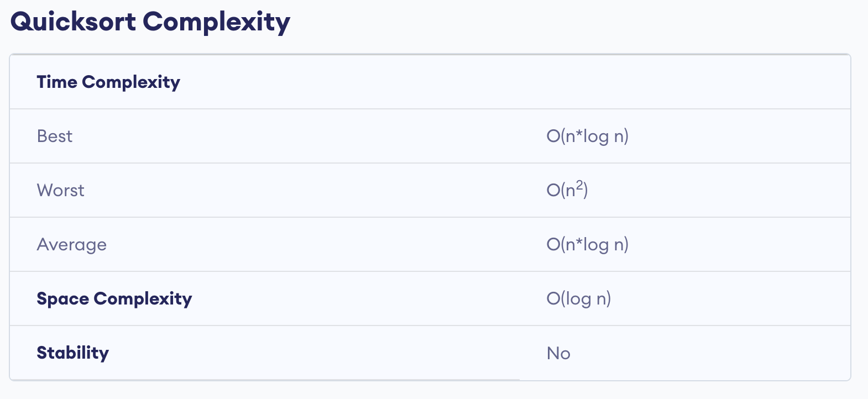Screen dimensions: 868x399
Task: Select the Stability label
Action: (x=73, y=353)
